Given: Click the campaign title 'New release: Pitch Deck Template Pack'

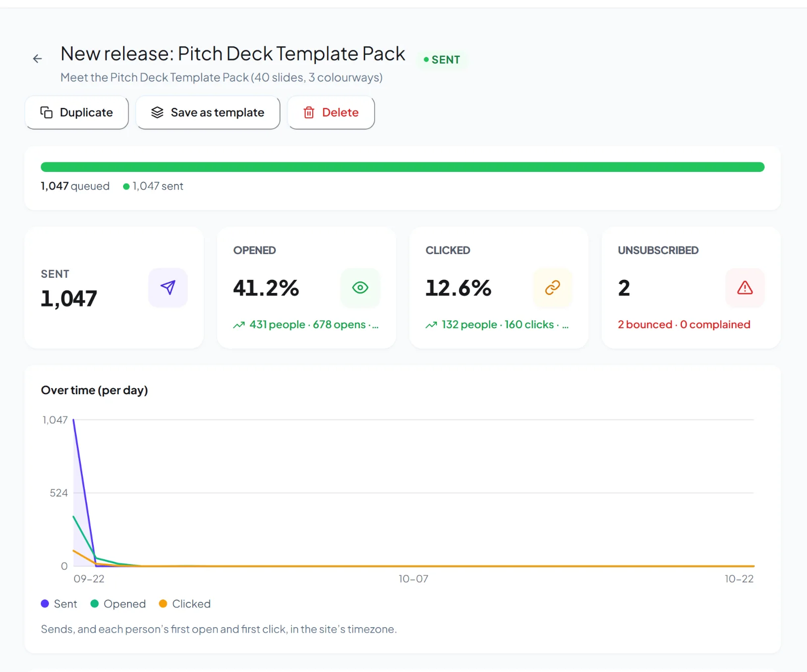Looking at the screenshot, I should pos(233,53).
